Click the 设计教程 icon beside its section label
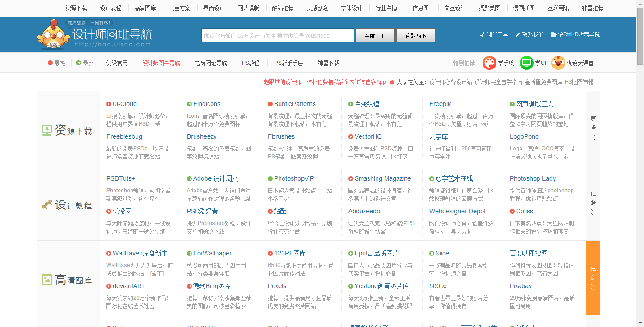644x327 pixels. coord(47,204)
